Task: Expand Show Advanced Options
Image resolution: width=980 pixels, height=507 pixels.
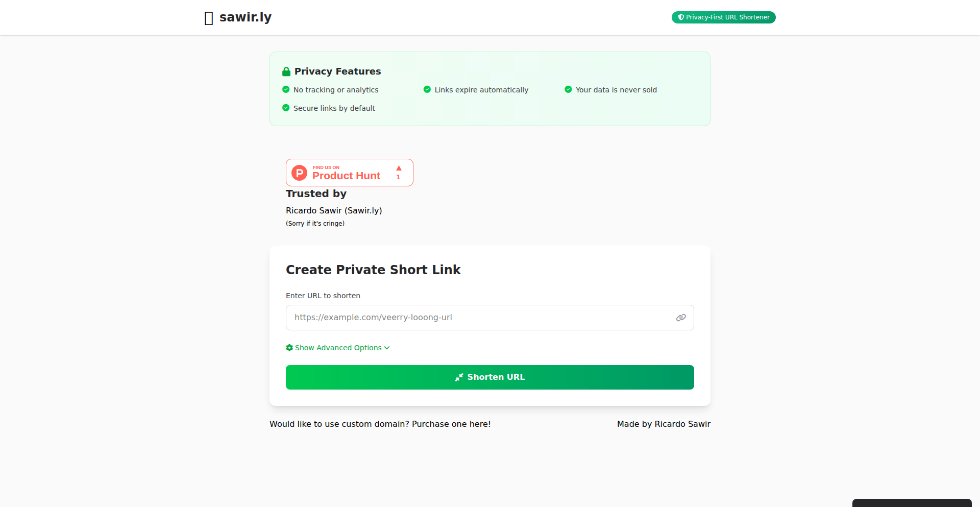Action: coord(338,348)
